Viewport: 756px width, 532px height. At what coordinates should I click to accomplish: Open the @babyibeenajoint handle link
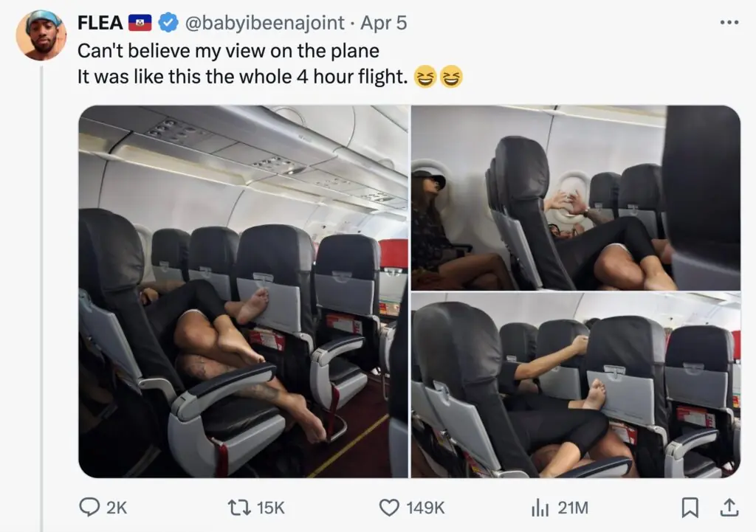tap(265, 23)
